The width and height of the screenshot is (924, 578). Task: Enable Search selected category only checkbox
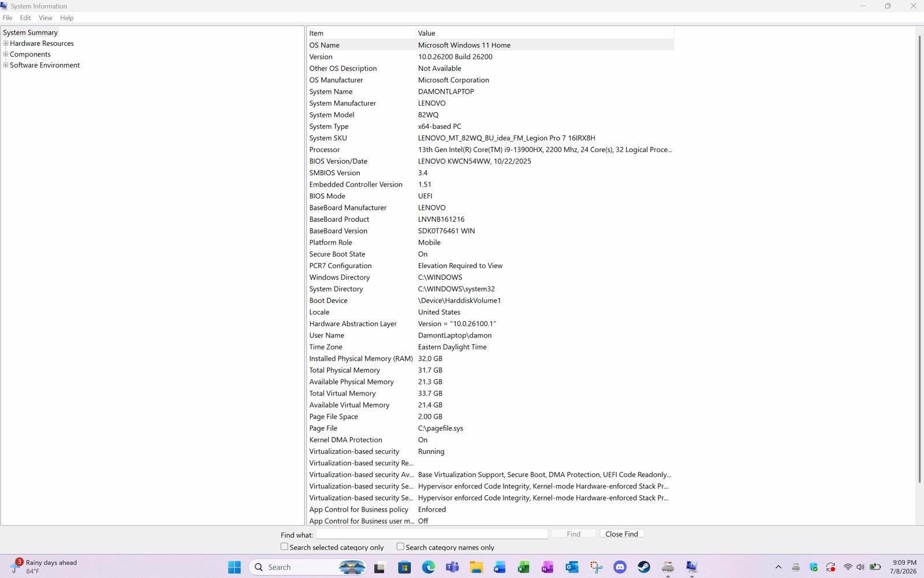(284, 546)
